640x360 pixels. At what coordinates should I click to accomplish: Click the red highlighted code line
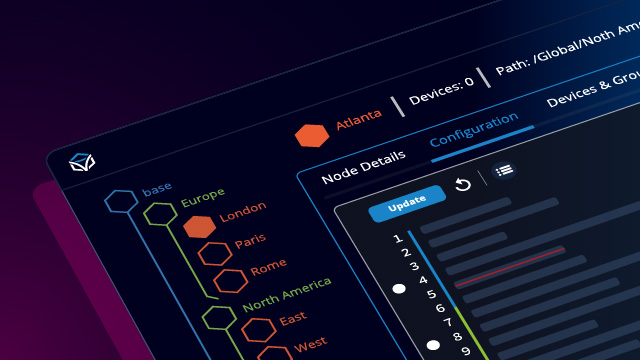coord(510,267)
